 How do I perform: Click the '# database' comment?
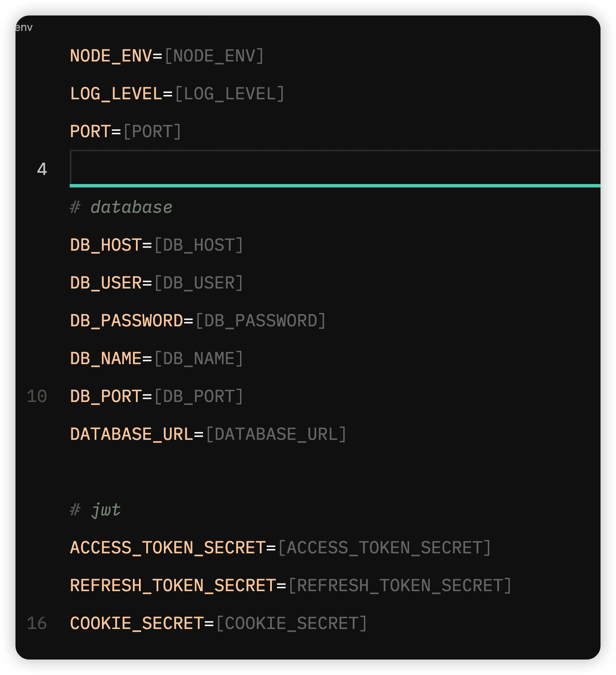121,207
